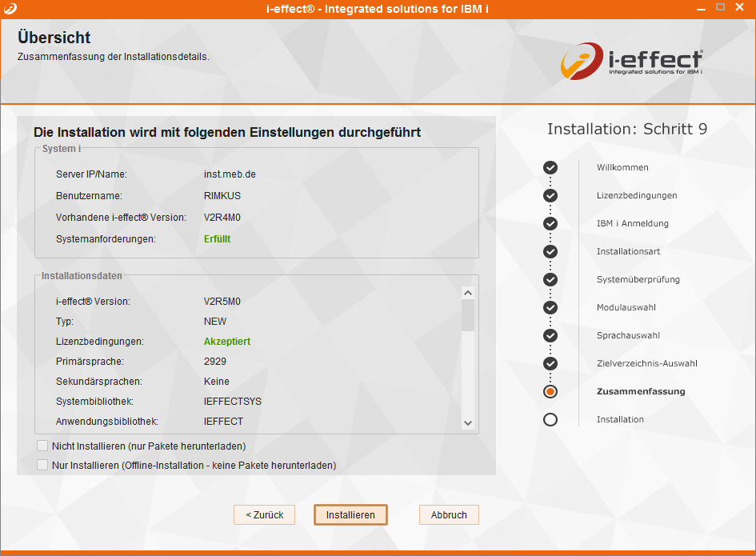Click the existing version value 'V2R4M0'
Screen dimensions: 756x556
click(x=222, y=218)
